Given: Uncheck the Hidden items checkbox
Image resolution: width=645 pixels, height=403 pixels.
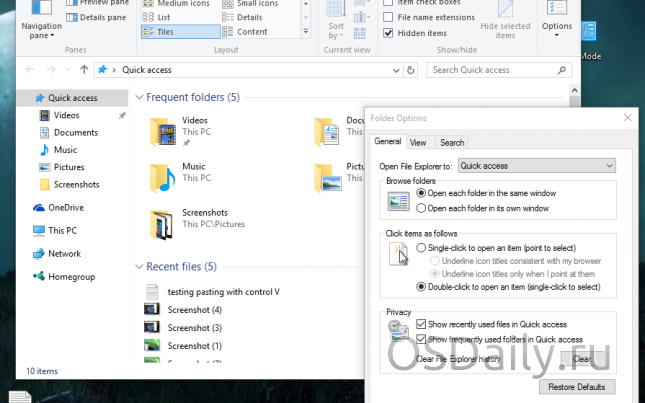Looking at the screenshot, I should (389, 33).
